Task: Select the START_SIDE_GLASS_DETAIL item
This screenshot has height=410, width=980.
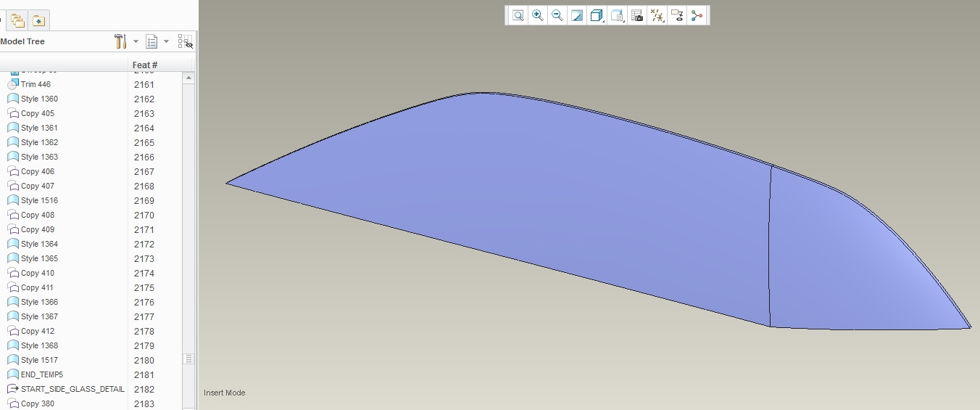Action: tap(72, 389)
